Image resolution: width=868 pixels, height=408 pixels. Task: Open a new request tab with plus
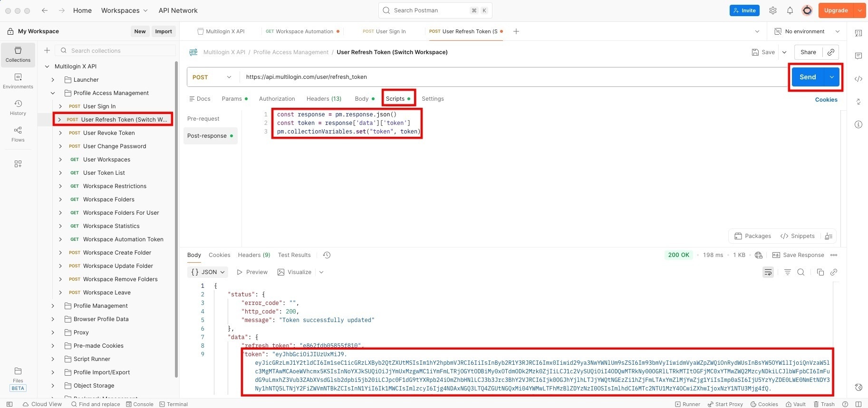click(x=516, y=31)
